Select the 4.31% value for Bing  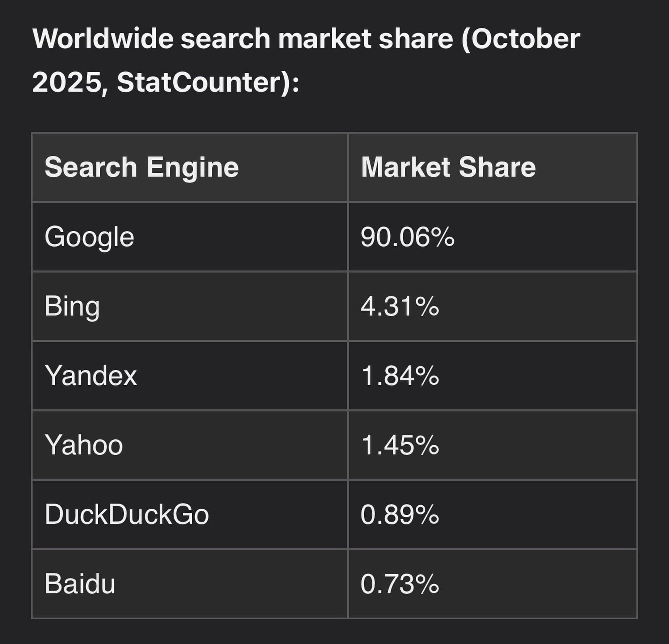click(400, 306)
